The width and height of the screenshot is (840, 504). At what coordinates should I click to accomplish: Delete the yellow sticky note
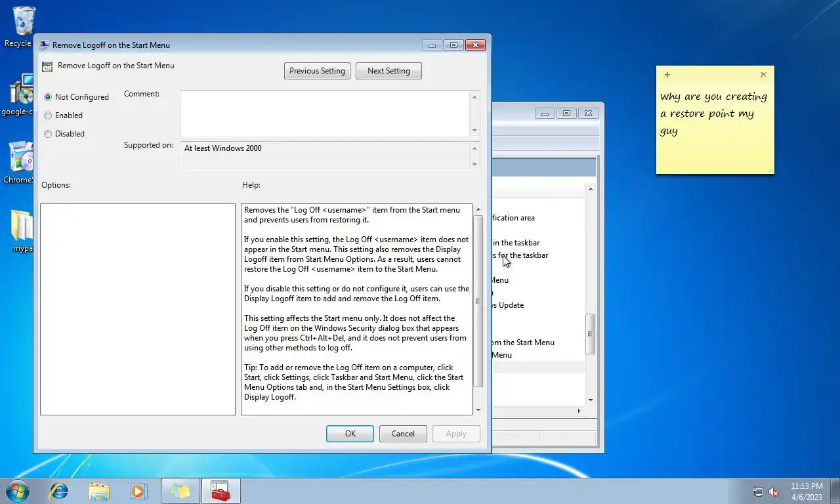pos(763,75)
